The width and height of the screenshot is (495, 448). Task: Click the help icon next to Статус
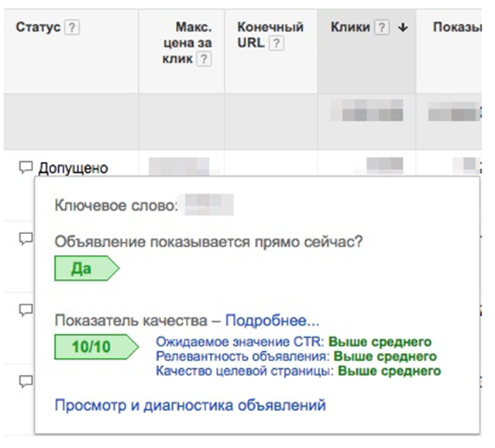(x=72, y=27)
